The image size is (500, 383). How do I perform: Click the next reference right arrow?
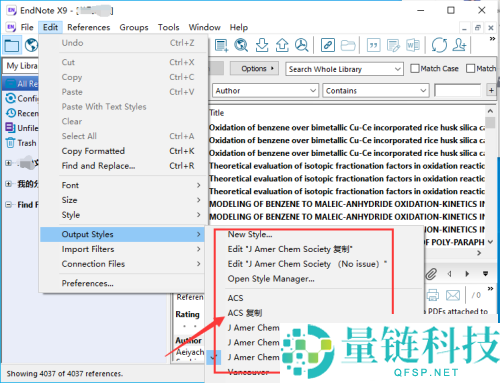tap(467, 274)
